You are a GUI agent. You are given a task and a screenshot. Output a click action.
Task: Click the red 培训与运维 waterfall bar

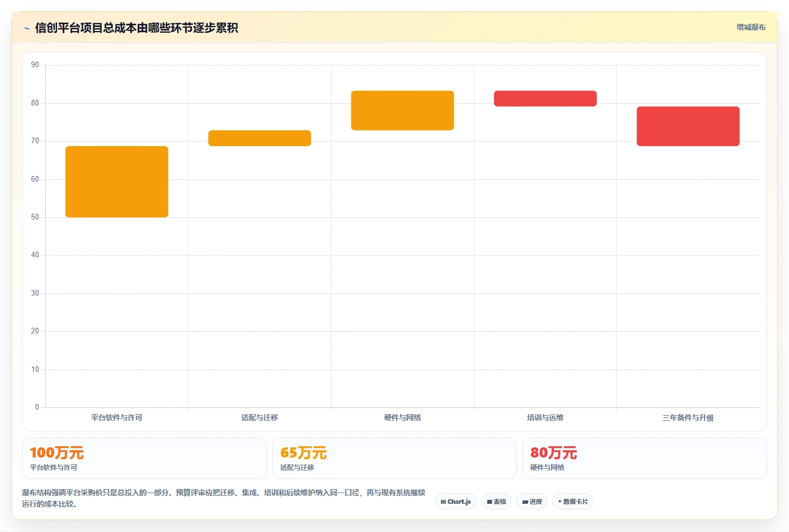click(545, 99)
